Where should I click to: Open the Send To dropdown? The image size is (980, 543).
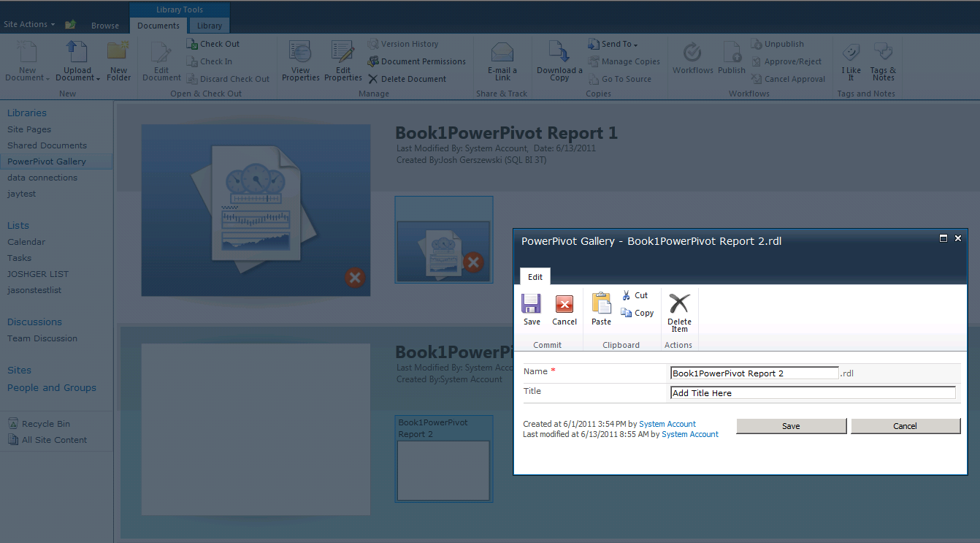tap(613, 44)
